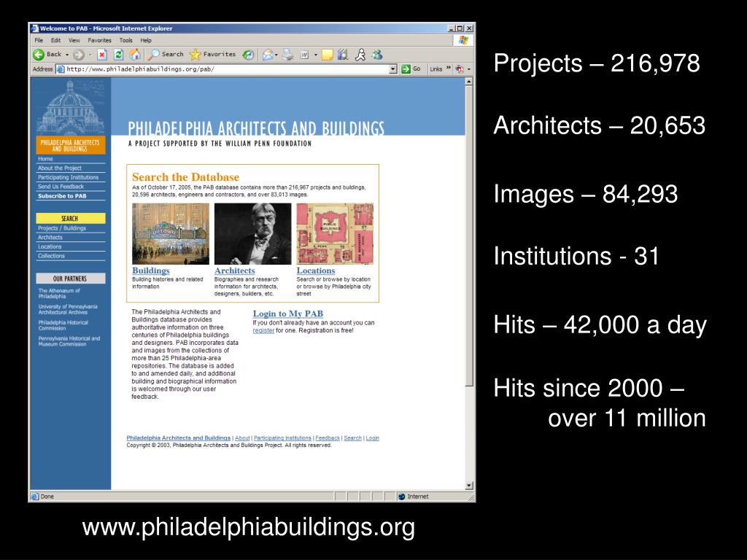Stop loading the page

point(102,55)
